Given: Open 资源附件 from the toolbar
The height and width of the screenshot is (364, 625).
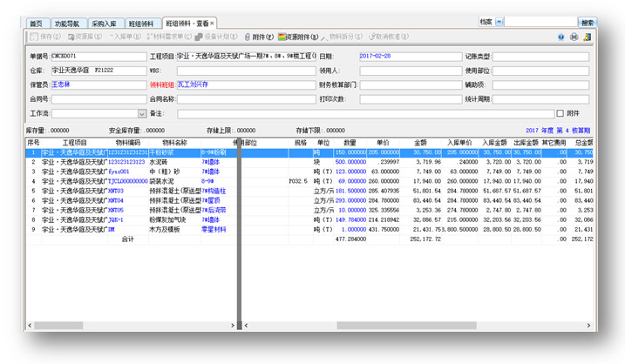Looking at the screenshot, I should click(x=298, y=37).
